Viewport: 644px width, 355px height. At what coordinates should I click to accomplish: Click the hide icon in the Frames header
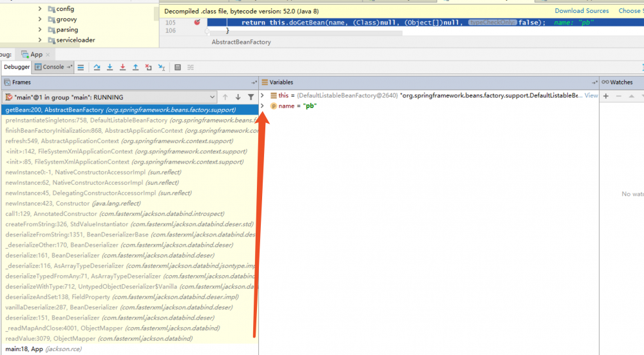pos(254,82)
